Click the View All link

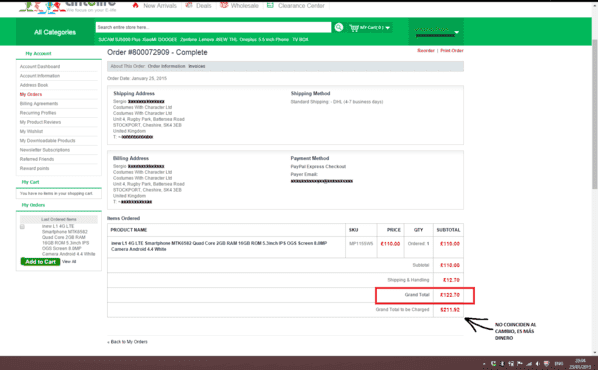click(x=69, y=262)
